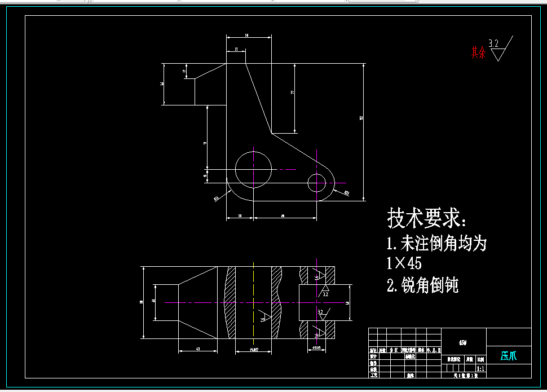Image resolution: width=547 pixels, height=392 pixels.
Task: Select the hole dimension under right magenta centerline
Action: pos(317,347)
